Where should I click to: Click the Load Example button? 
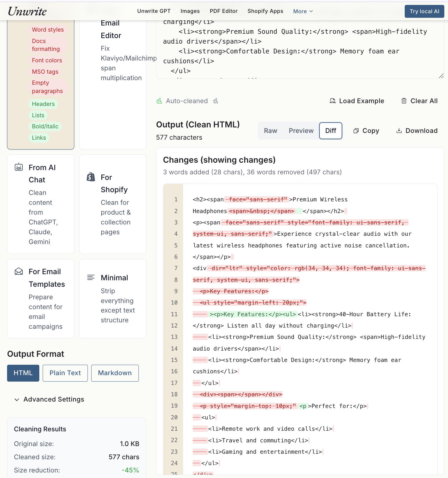[x=357, y=101]
